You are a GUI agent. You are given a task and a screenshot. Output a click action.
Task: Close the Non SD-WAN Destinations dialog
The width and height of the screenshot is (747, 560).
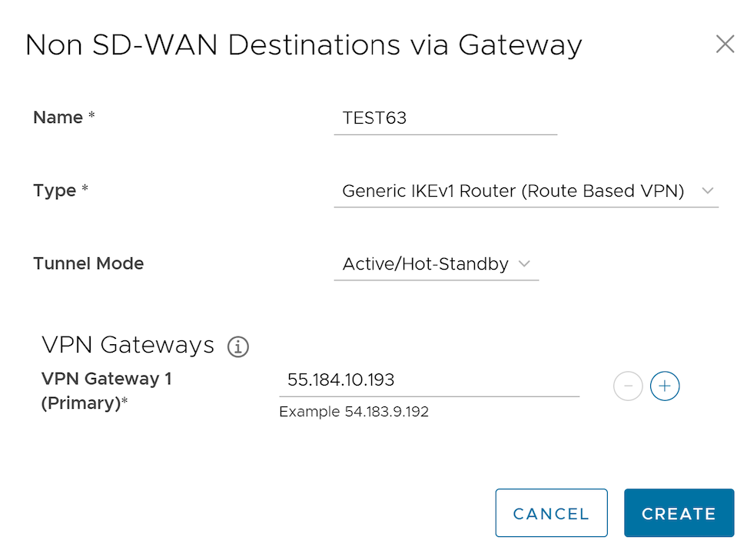coord(725,45)
